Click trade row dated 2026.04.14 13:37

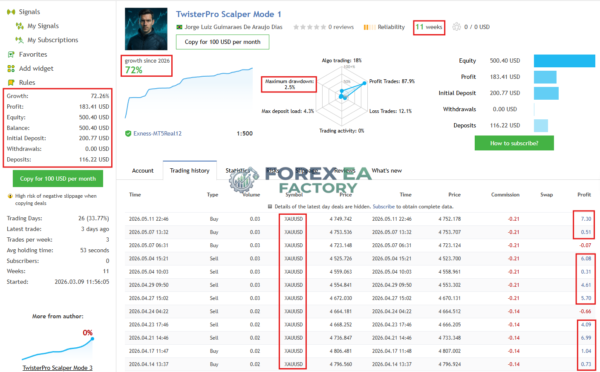[x=360, y=364]
